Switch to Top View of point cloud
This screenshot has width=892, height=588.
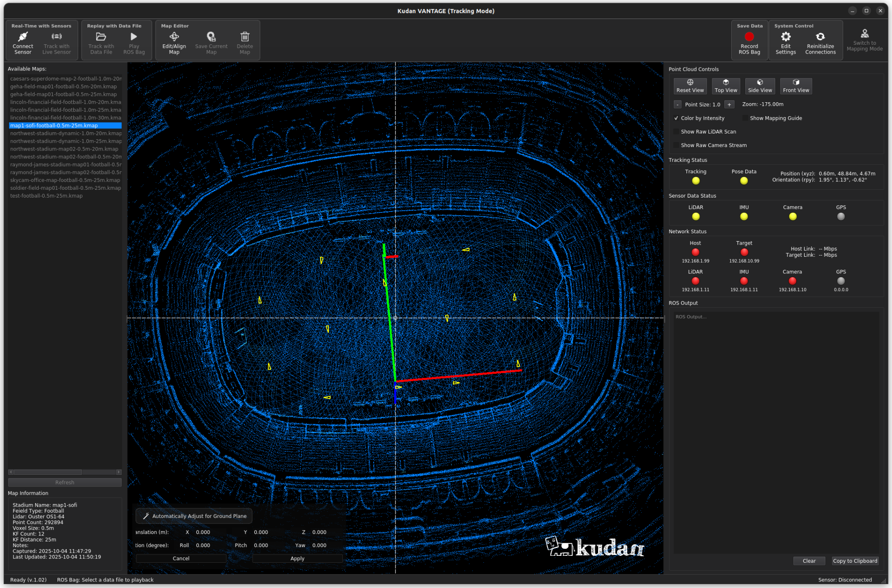726,86
